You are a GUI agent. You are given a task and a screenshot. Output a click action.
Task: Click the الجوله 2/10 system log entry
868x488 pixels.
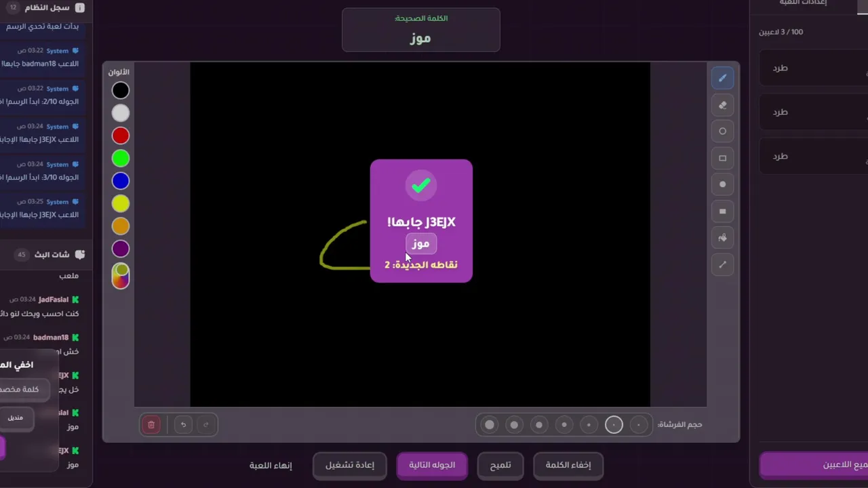pos(41,95)
